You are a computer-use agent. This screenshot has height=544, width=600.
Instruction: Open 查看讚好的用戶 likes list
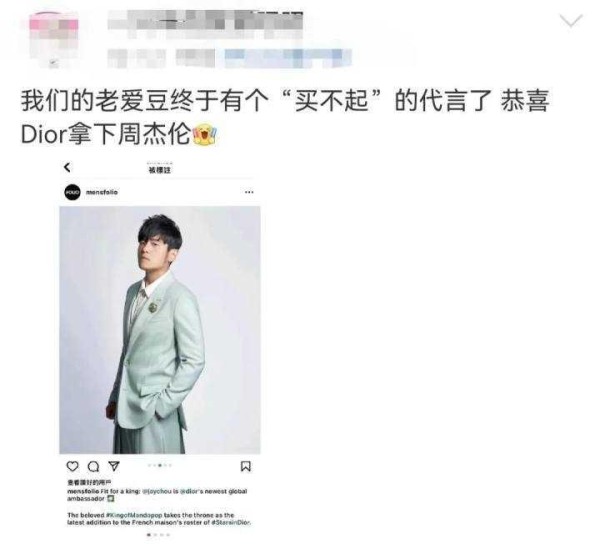pyautogui.click(x=88, y=483)
